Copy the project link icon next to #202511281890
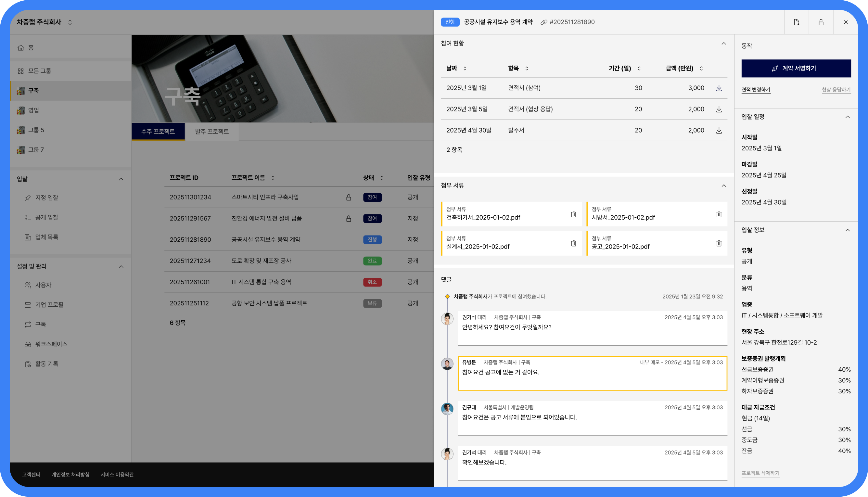The height and width of the screenshot is (497, 868). point(544,22)
